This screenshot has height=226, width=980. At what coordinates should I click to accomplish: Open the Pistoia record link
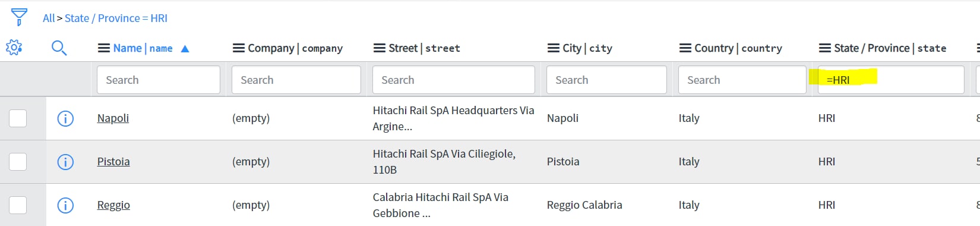pos(113,162)
